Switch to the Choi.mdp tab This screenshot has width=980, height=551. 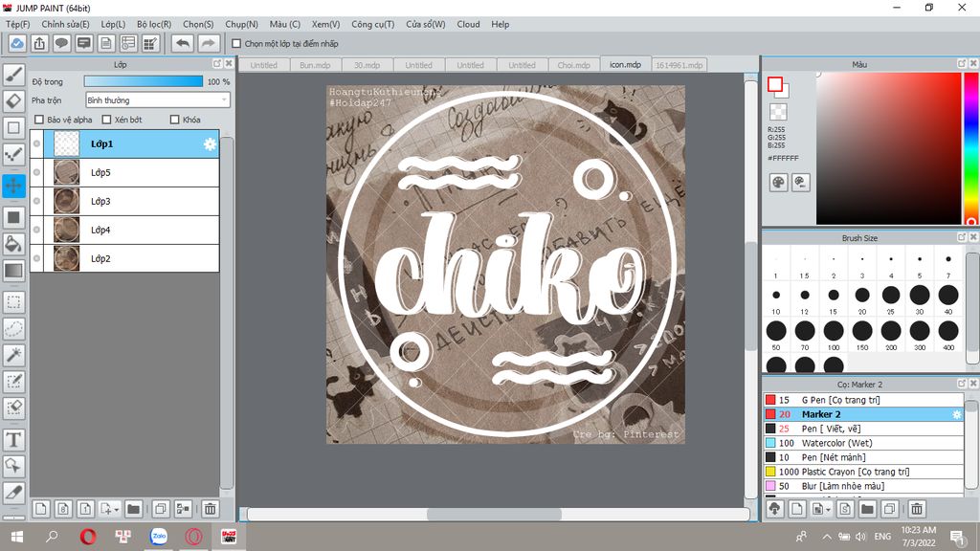click(x=574, y=65)
